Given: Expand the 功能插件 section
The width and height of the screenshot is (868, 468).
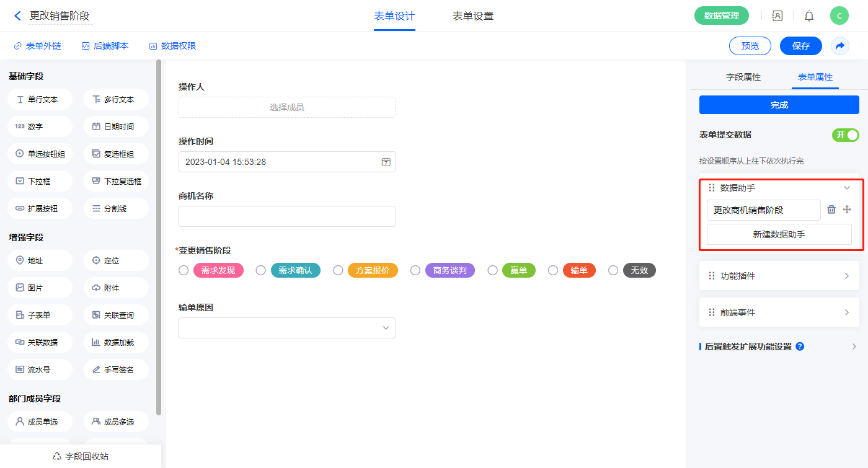Looking at the screenshot, I should (x=846, y=276).
